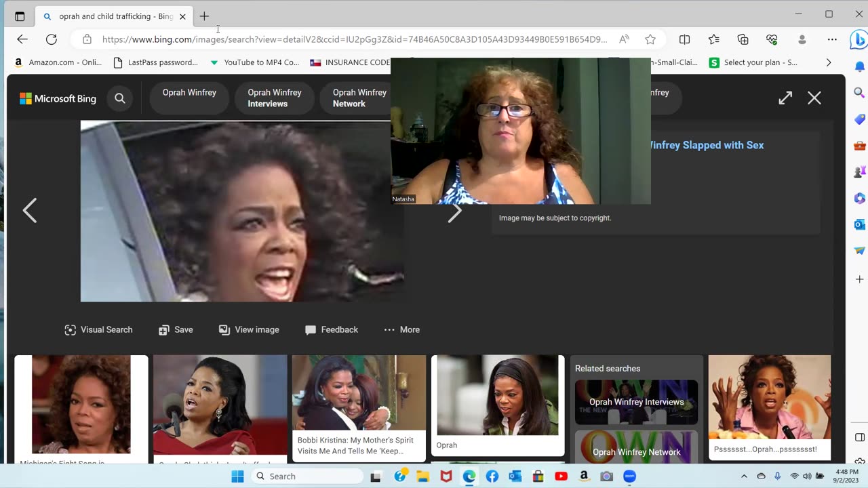The height and width of the screenshot is (488, 868).
Task: Open Bing Chat sidebar button
Action: pyautogui.click(x=859, y=41)
